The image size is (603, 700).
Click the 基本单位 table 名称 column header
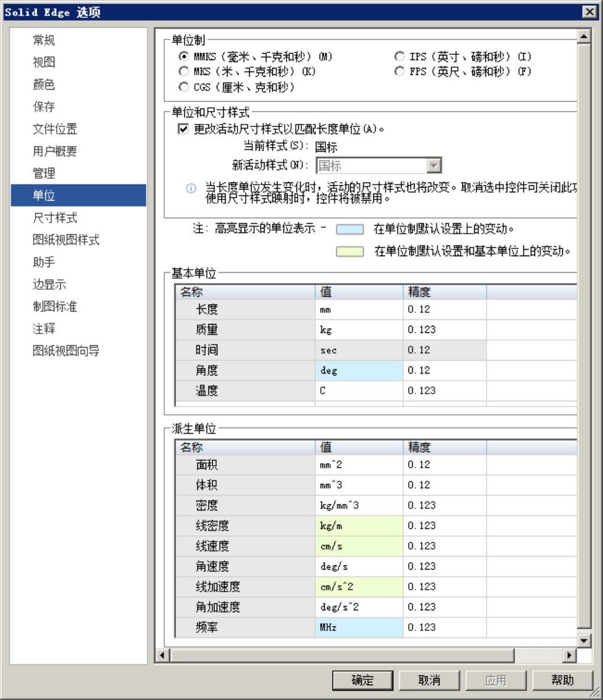(245, 292)
